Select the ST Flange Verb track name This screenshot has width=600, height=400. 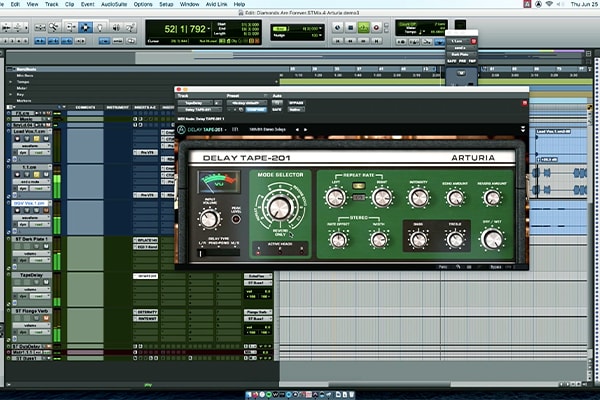pos(31,311)
